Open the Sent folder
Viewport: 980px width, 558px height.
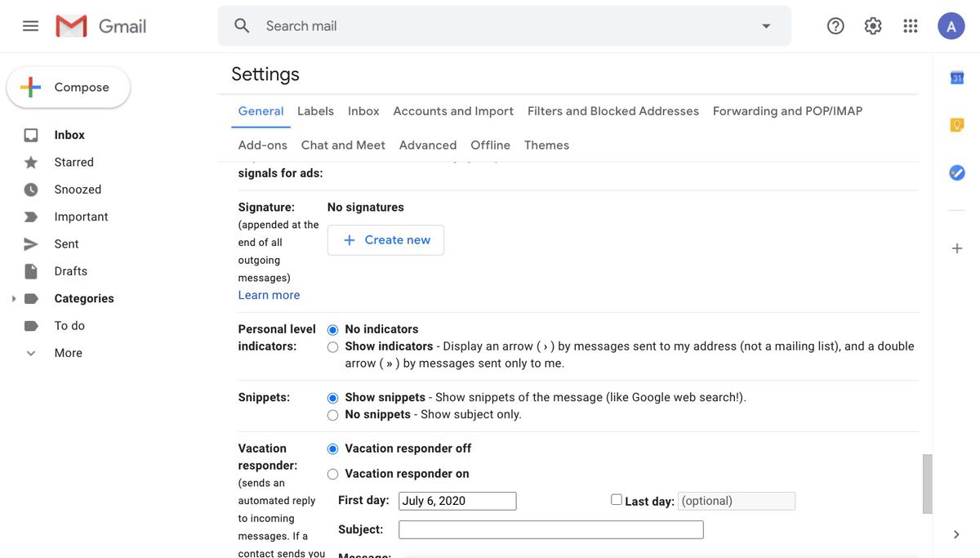[x=66, y=243]
